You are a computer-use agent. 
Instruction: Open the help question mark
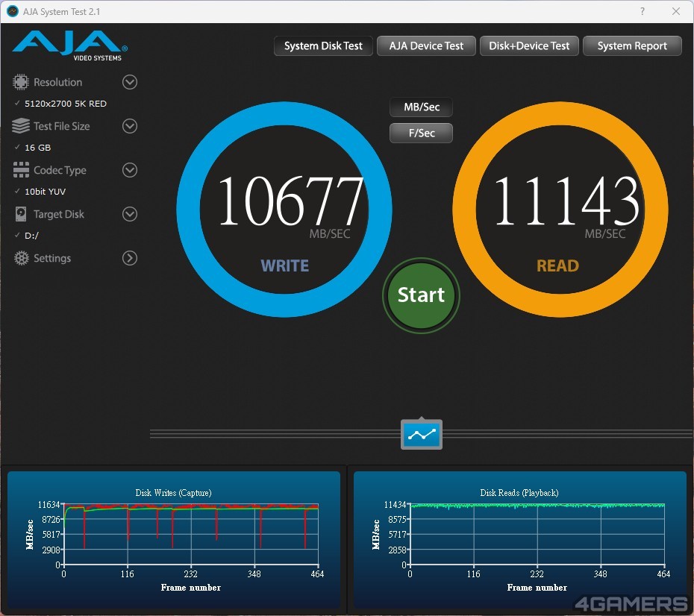[643, 11]
